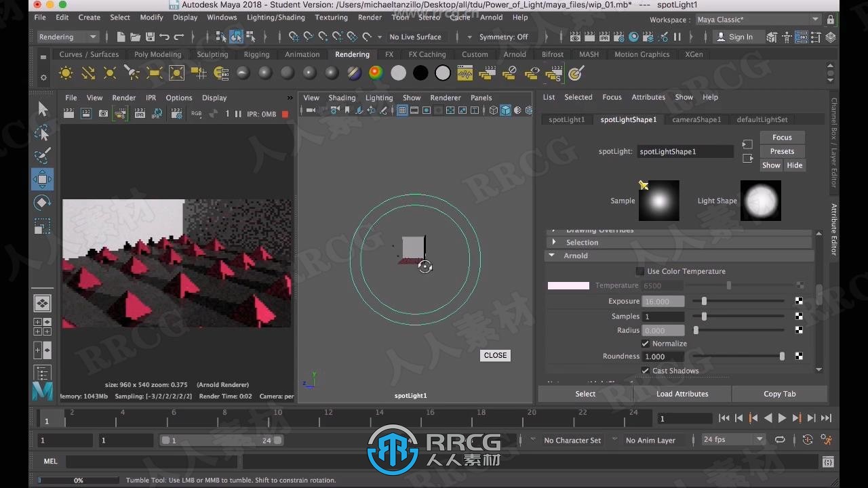Click the black material sphere on the shelf
Screen dimensions: 868x488
click(x=420, y=73)
